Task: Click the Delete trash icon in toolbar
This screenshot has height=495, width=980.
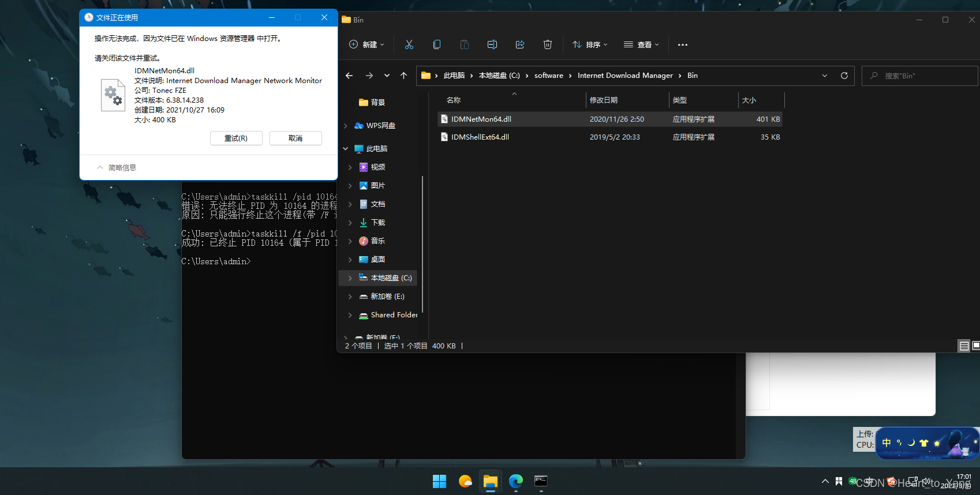Action: pyautogui.click(x=548, y=44)
